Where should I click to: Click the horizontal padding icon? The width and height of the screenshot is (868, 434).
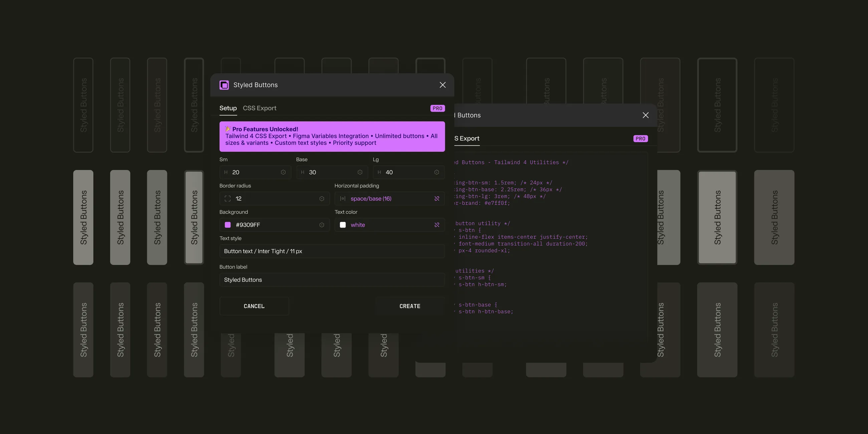click(x=343, y=198)
